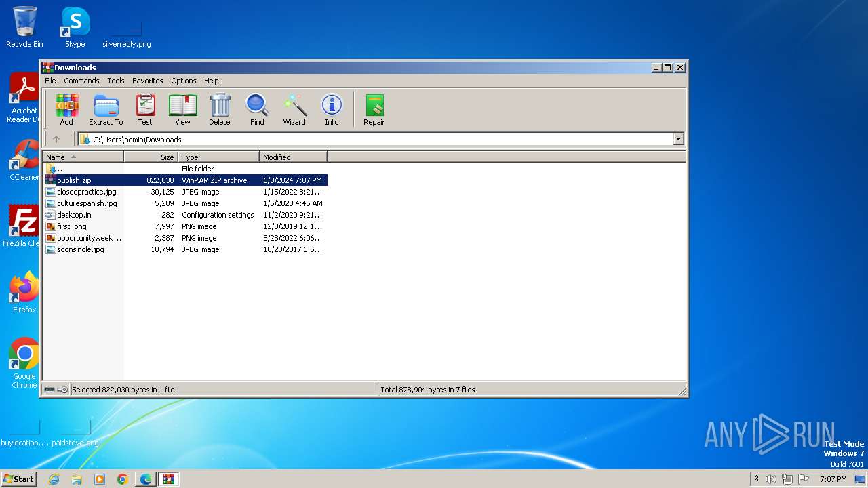This screenshot has width=868, height=488.
Task: Click the key icon in status bar
Action: [x=62, y=390]
